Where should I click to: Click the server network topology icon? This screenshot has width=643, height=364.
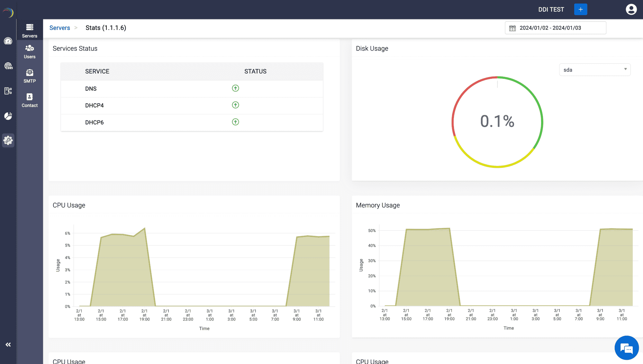click(x=8, y=91)
